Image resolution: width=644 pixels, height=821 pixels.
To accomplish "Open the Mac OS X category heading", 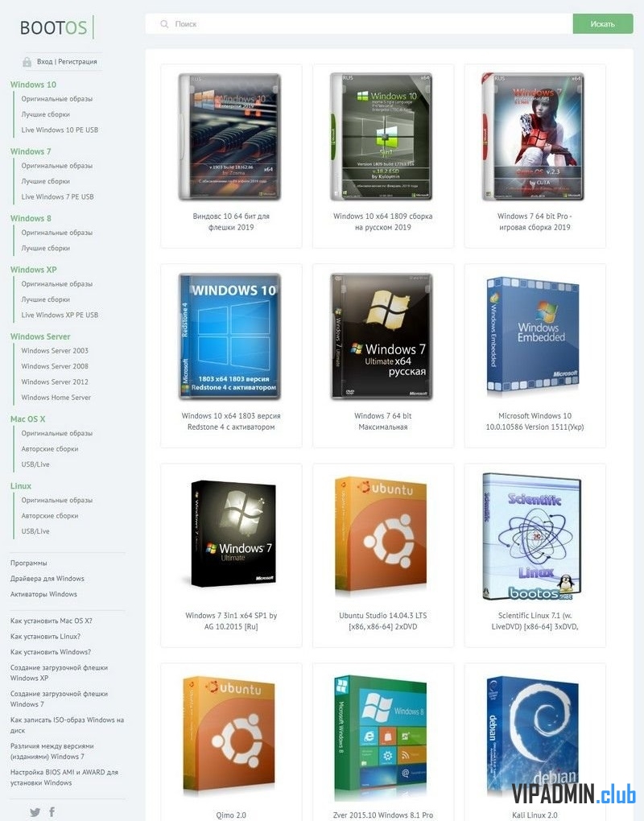I will 27,419.
